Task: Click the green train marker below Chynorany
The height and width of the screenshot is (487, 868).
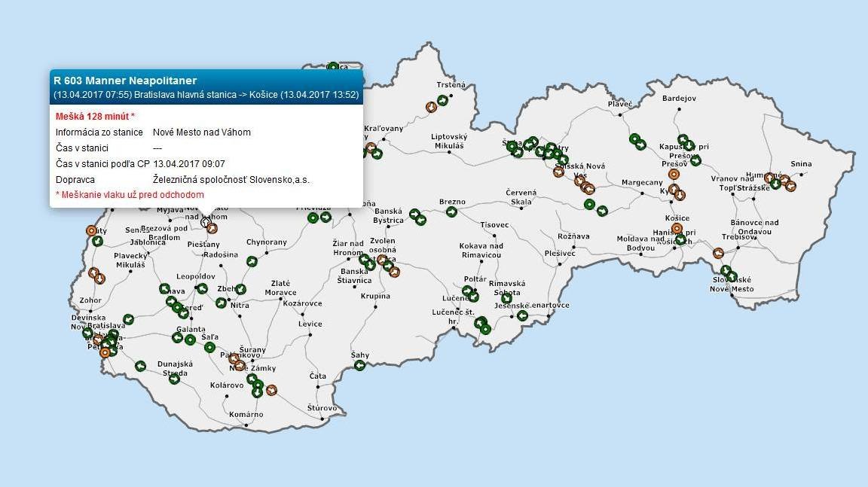Action: tap(252, 261)
